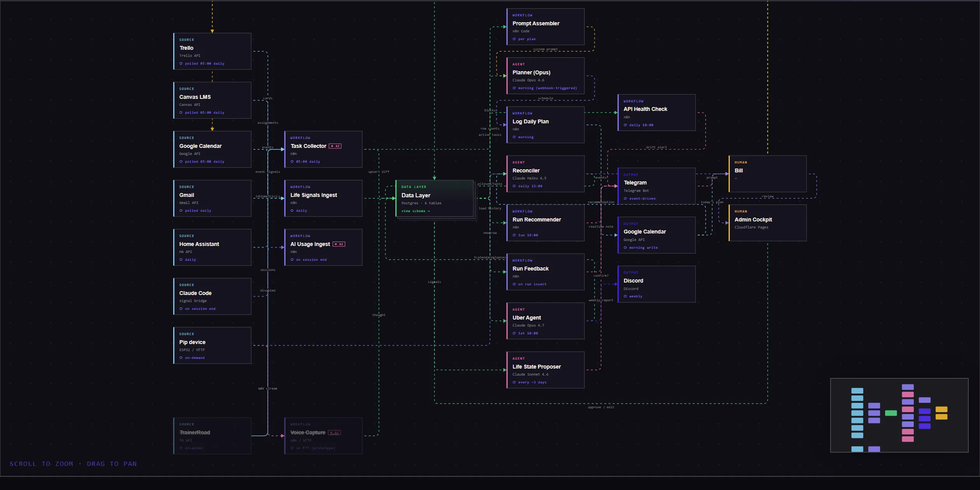
Task: Select the Bill human node
Action: click(x=767, y=174)
